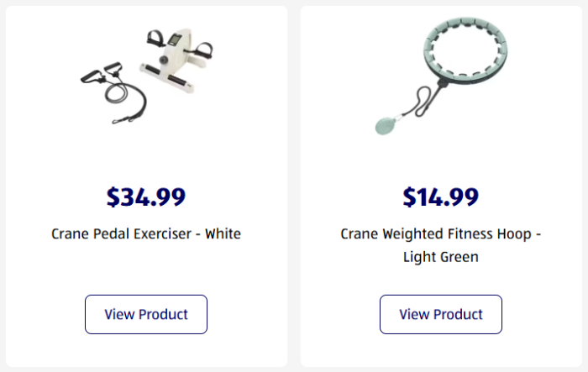Click the $14.99 price
The width and height of the screenshot is (588, 372).
tap(440, 196)
